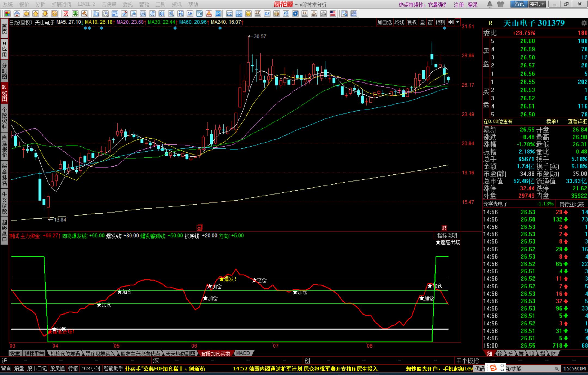Expand the 同行业比较 industry comparison
588x375 pixels.
pyautogui.click(x=572, y=204)
